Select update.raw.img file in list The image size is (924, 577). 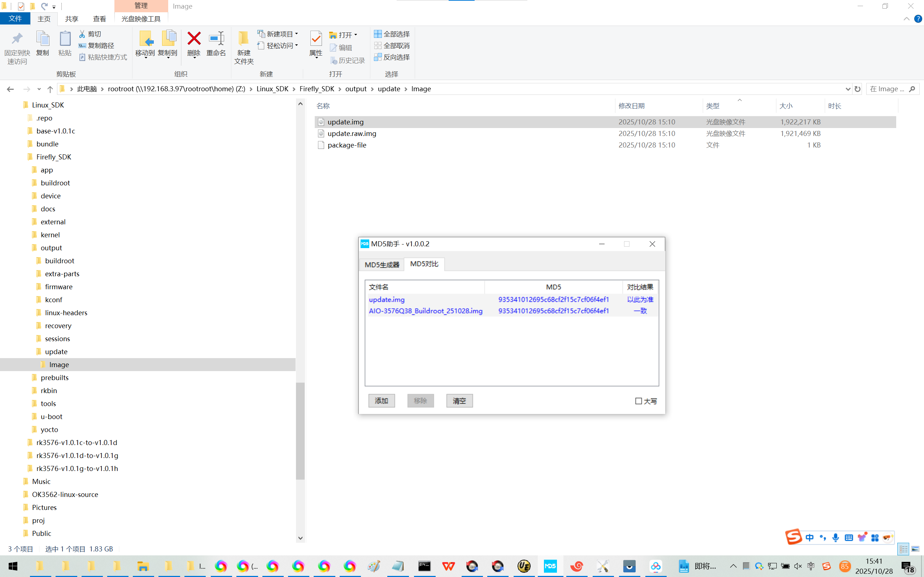coord(352,133)
